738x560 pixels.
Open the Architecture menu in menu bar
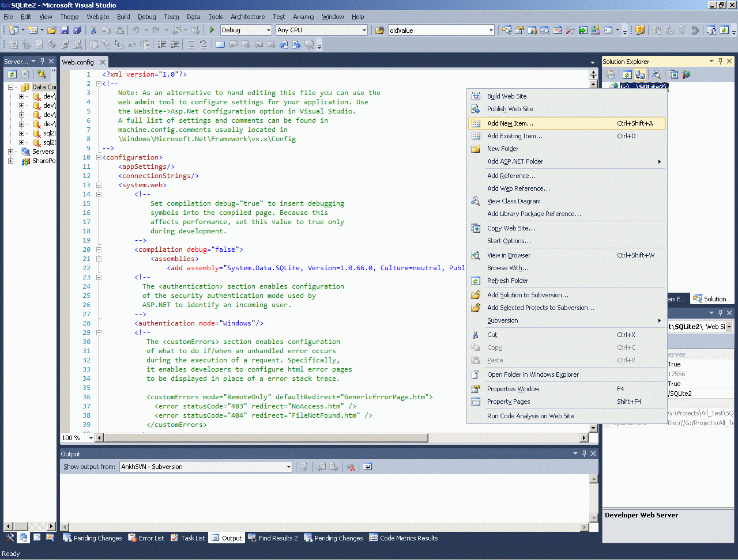point(247,17)
